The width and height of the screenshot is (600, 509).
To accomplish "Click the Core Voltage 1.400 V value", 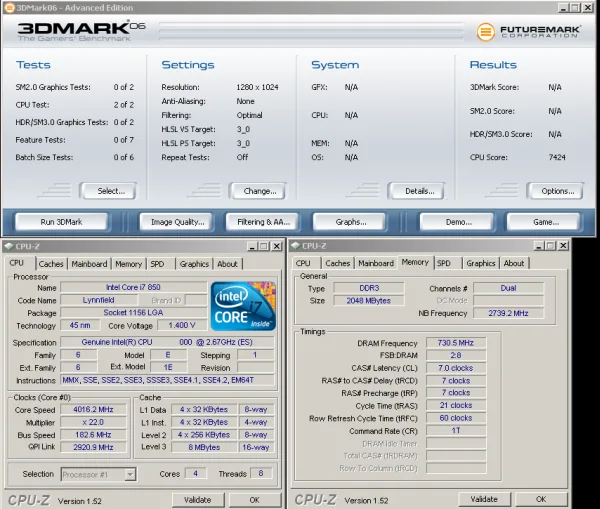I will [182, 325].
